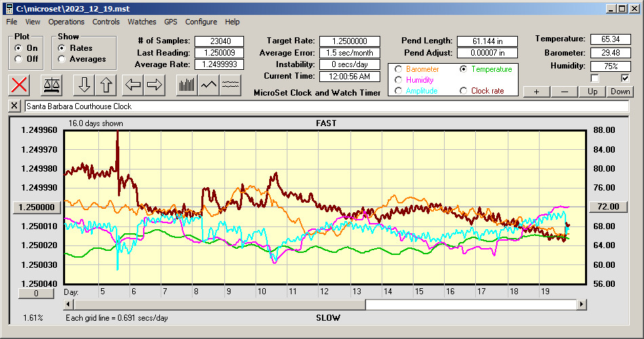Click the 1.250000 left axis center button

(37, 207)
